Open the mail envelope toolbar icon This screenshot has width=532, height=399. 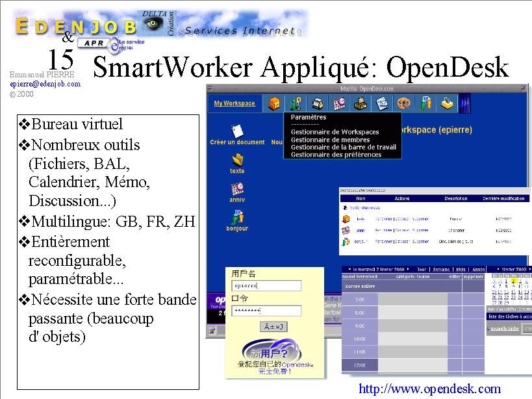pyautogui.click(x=382, y=103)
